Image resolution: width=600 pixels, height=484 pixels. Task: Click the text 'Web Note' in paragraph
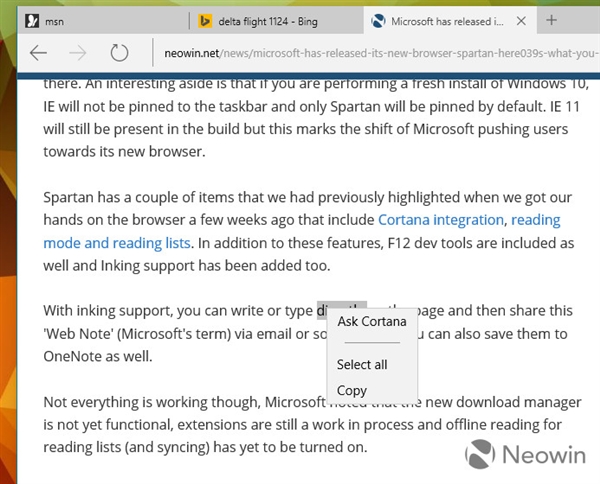point(78,334)
